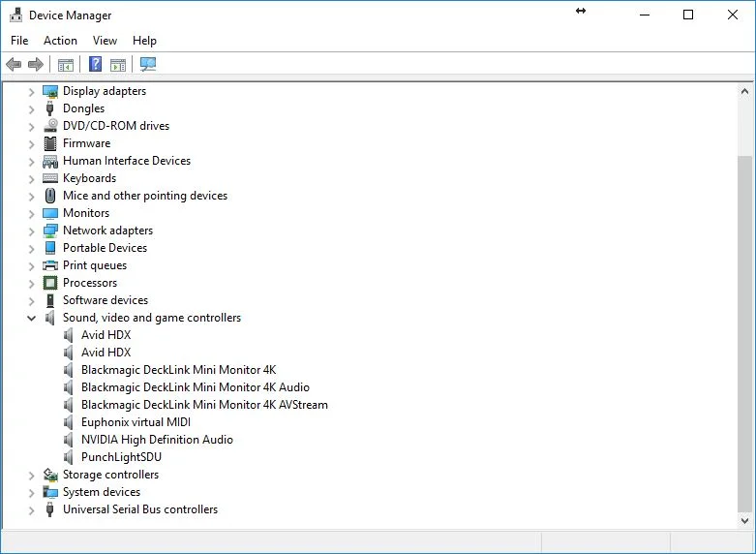This screenshot has width=756, height=554.
Task: Click the Display adapters category icon
Action: pos(50,91)
